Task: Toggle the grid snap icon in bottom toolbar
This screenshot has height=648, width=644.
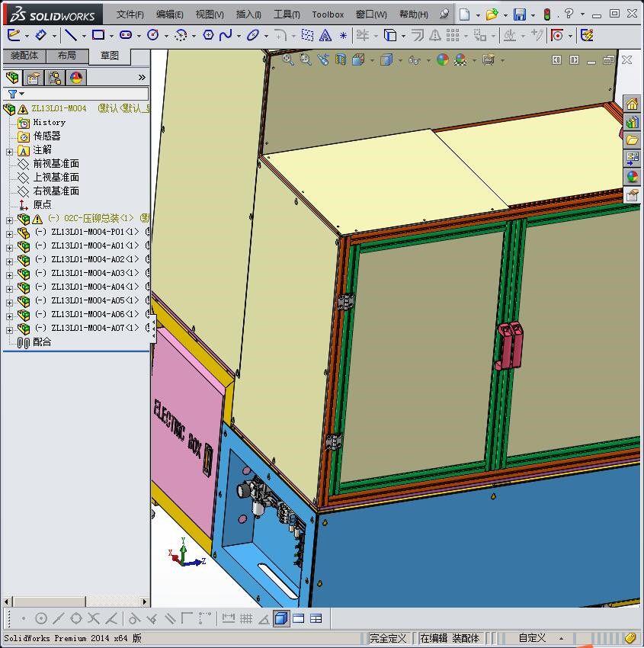Action: point(246,618)
